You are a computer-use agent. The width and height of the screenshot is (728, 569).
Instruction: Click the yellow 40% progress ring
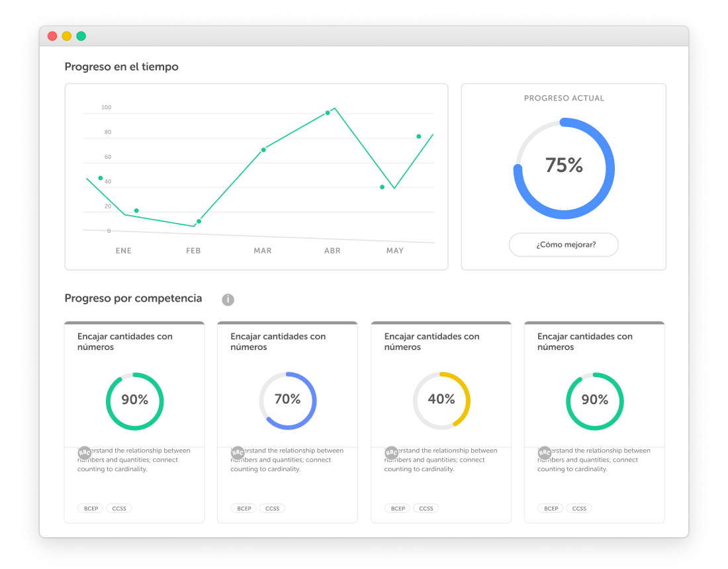441,400
